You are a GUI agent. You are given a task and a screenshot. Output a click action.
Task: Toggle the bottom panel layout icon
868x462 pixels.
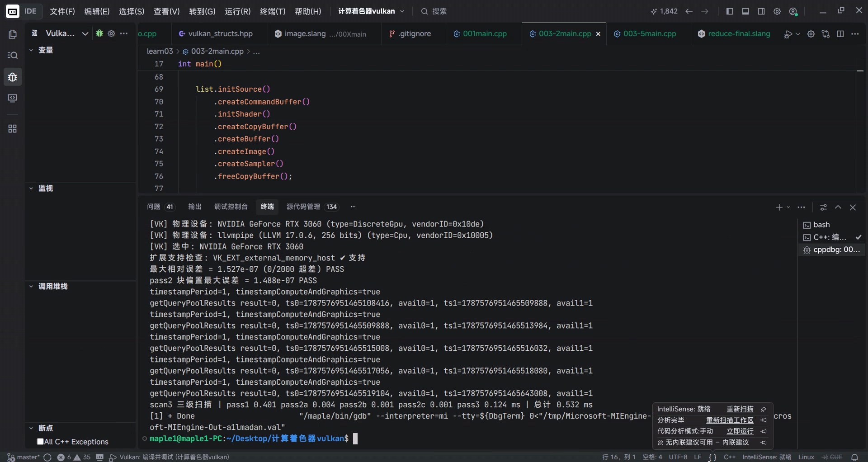[745, 11]
